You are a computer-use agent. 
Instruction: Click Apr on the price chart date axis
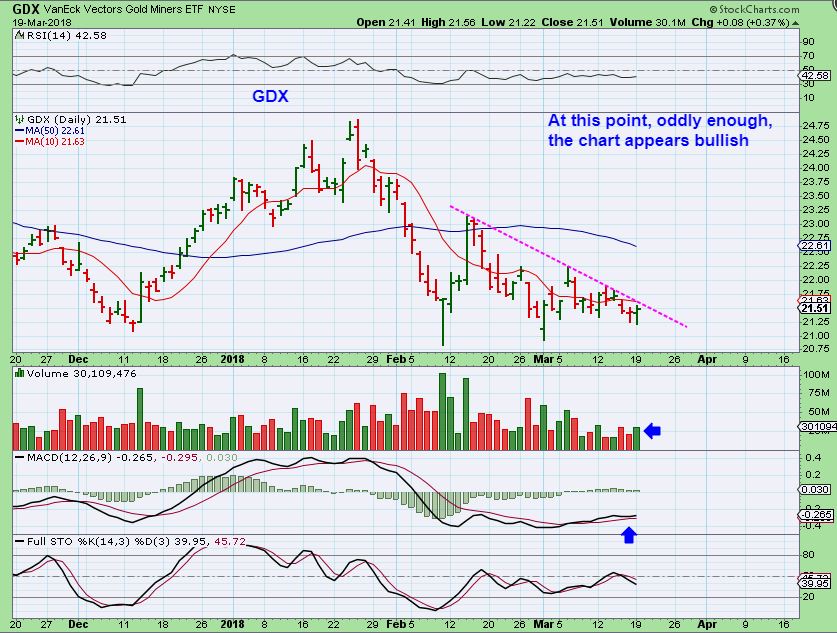[707, 359]
